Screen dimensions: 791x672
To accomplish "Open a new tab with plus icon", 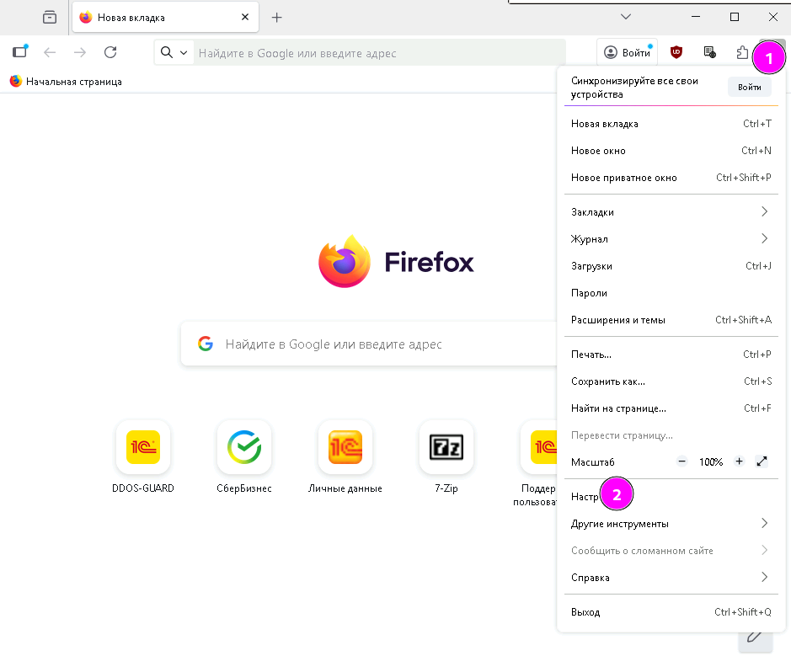I will tap(276, 17).
